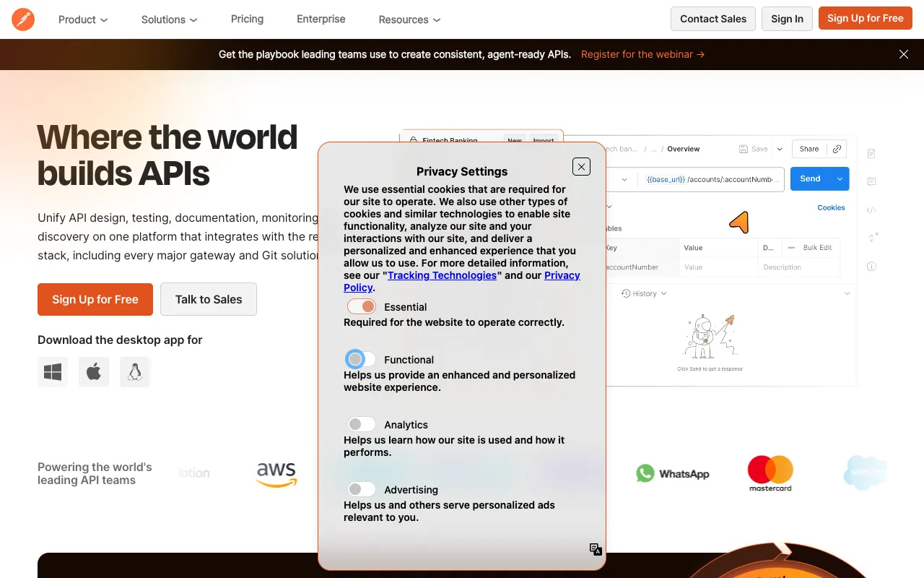Go to the Enterprise menu item
This screenshot has width=924, height=578.
(321, 20)
